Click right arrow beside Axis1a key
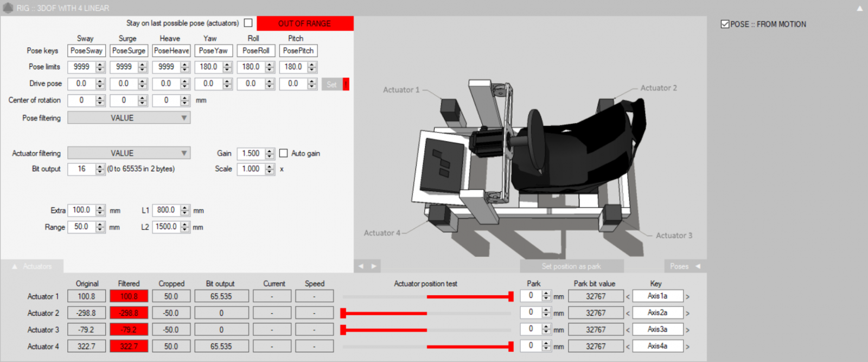868x362 pixels. (x=687, y=297)
